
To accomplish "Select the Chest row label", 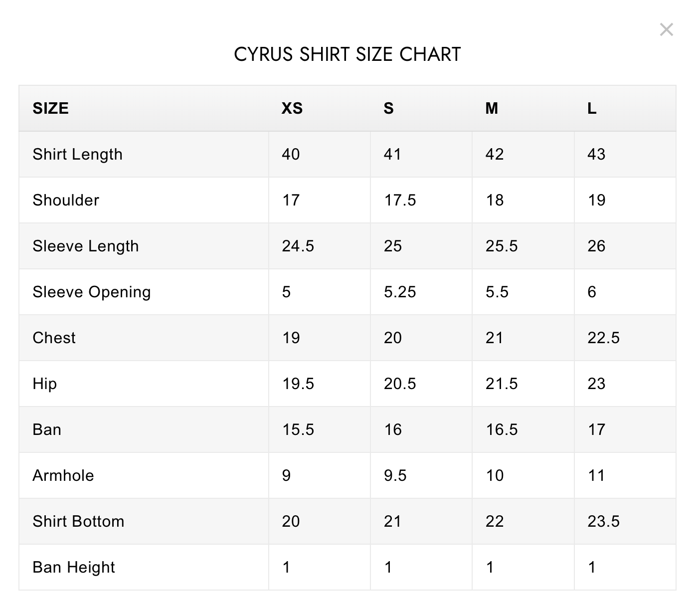I will pos(54,338).
